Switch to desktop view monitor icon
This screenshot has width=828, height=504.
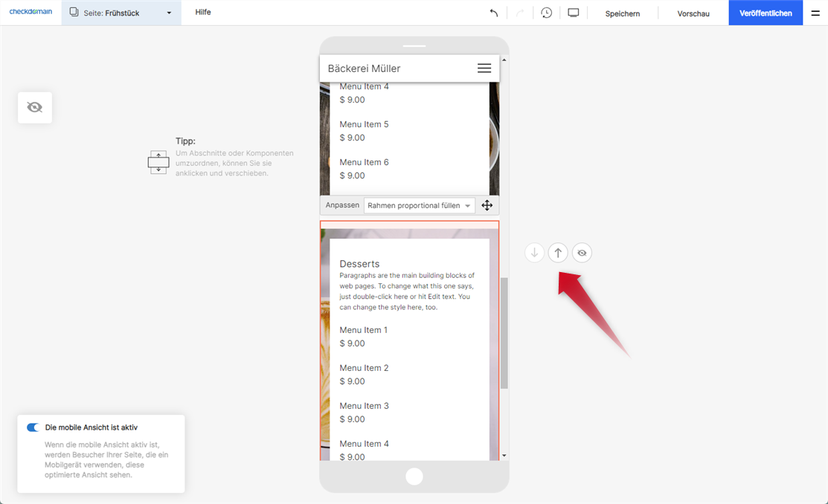(x=574, y=13)
